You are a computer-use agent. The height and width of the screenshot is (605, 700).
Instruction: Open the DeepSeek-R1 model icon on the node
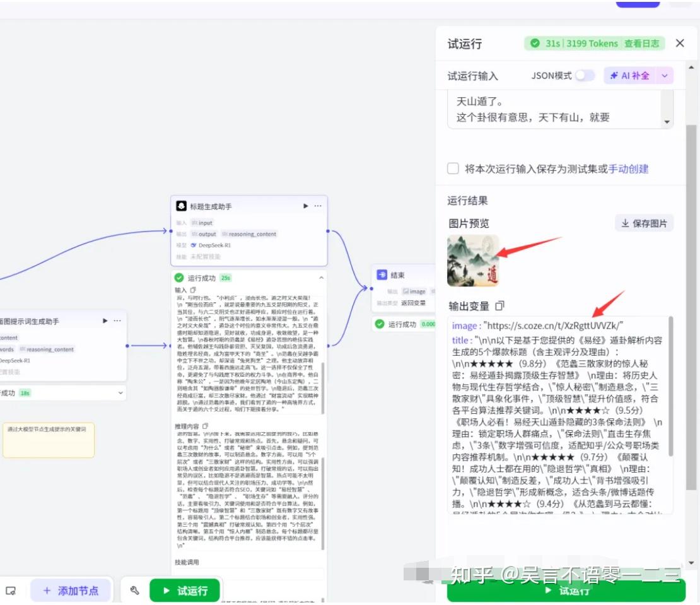pos(194,244)
